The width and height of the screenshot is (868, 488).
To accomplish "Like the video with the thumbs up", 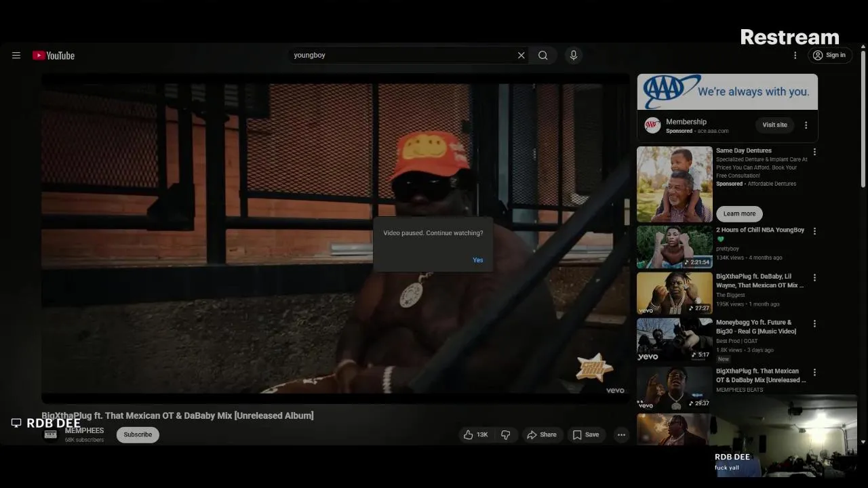I will [x=475, y=435].
